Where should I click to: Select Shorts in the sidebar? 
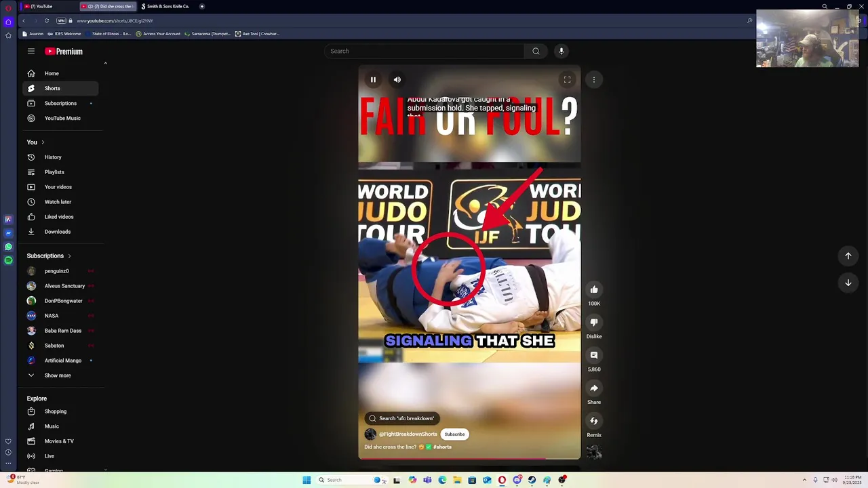click(60, 88)
